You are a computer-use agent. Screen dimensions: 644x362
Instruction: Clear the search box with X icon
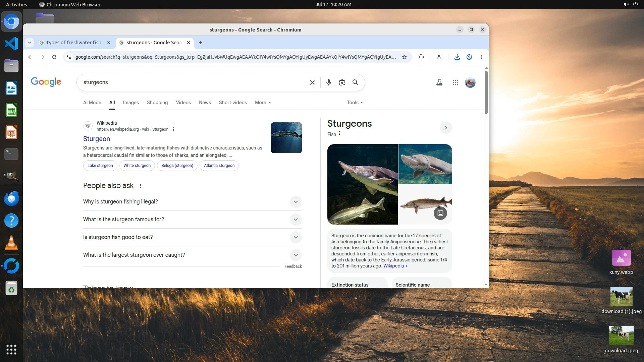click(x=312, y=82)
